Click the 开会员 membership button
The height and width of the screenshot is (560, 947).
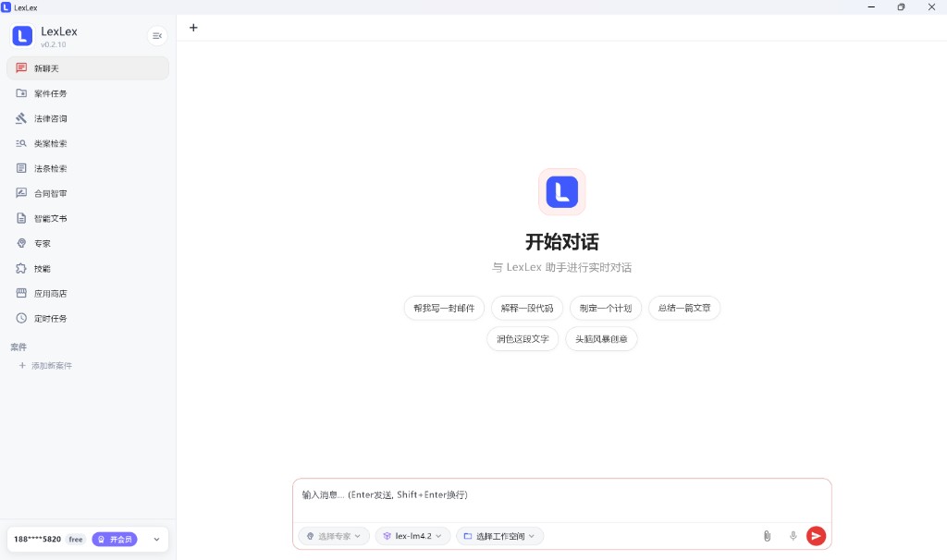pyautogui.click(x=115, y=540)
